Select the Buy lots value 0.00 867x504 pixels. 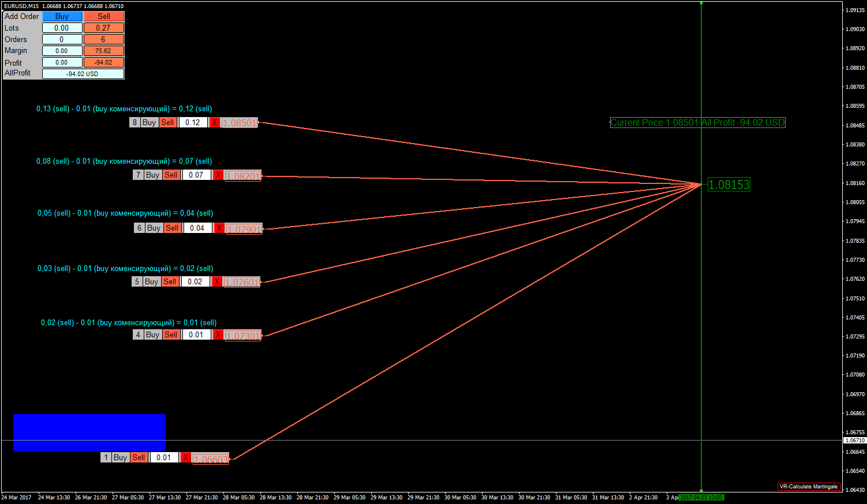click(62, 28)
